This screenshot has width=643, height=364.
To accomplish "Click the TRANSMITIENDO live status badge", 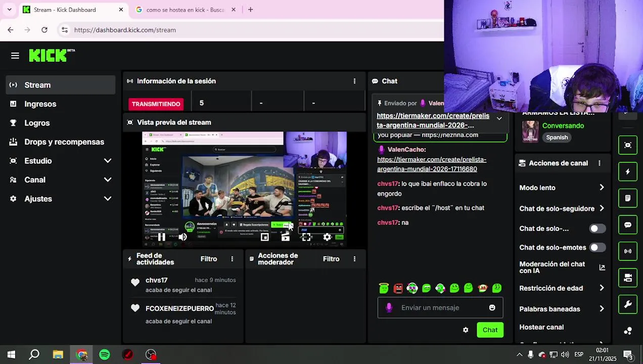I will pos(156,104).
